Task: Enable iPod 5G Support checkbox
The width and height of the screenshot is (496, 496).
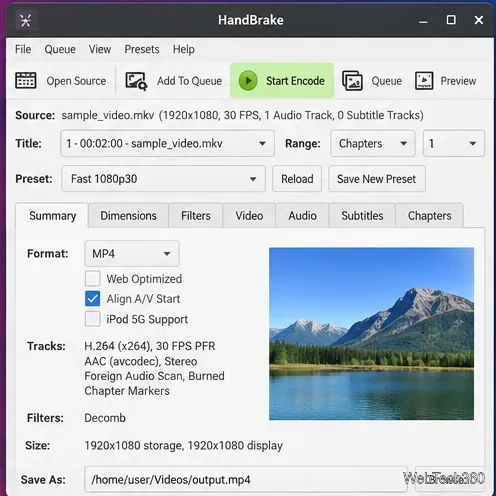Action: (92, 319)
